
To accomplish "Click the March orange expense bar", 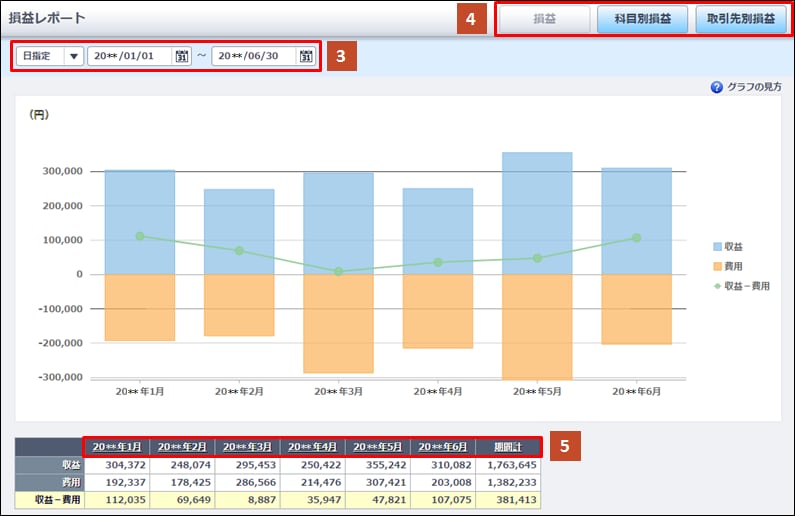I will click(339, 323).
